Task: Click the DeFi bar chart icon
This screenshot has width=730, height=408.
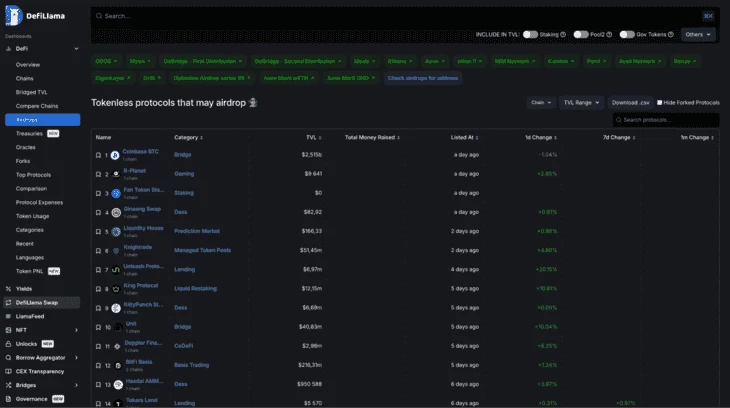Action: point(8,48)
